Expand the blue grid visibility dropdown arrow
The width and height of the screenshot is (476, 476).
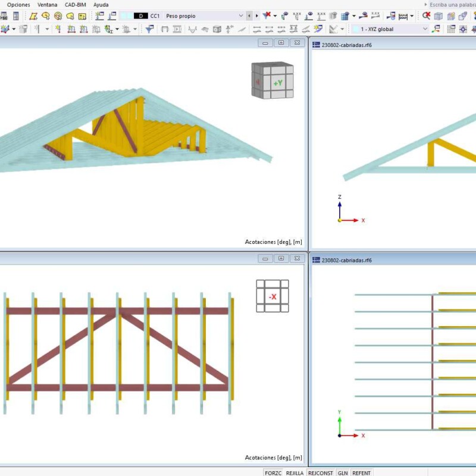[x=354, y=16]
